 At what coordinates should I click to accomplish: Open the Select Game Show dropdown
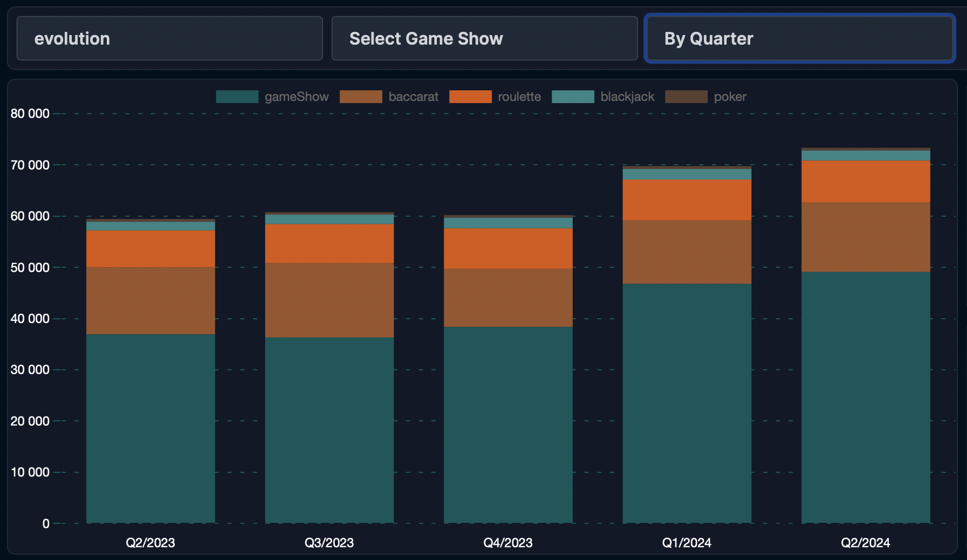tap(484, 38)
